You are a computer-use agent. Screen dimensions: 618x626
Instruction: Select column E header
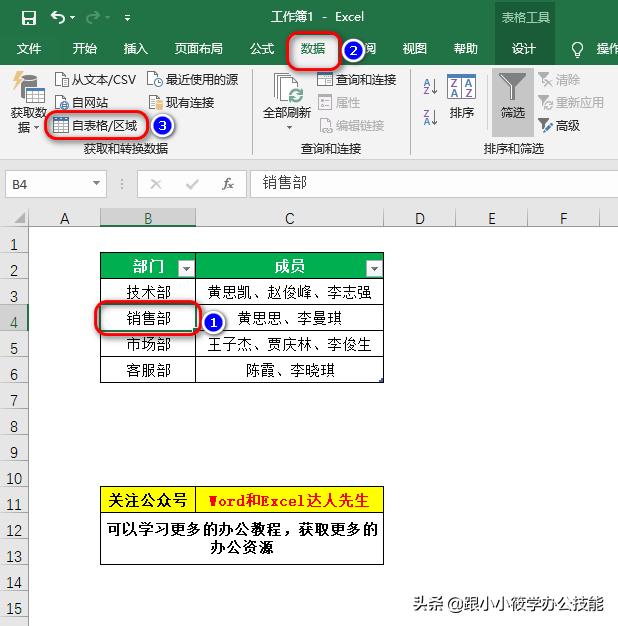coord(491,218)
